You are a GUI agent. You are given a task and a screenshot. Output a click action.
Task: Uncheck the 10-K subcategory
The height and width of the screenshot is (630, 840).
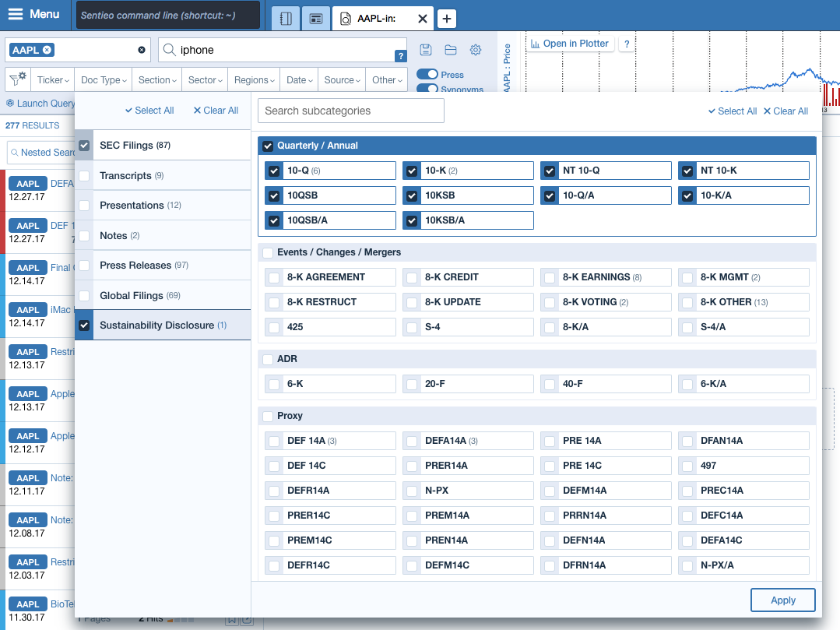tap(411, 171)
